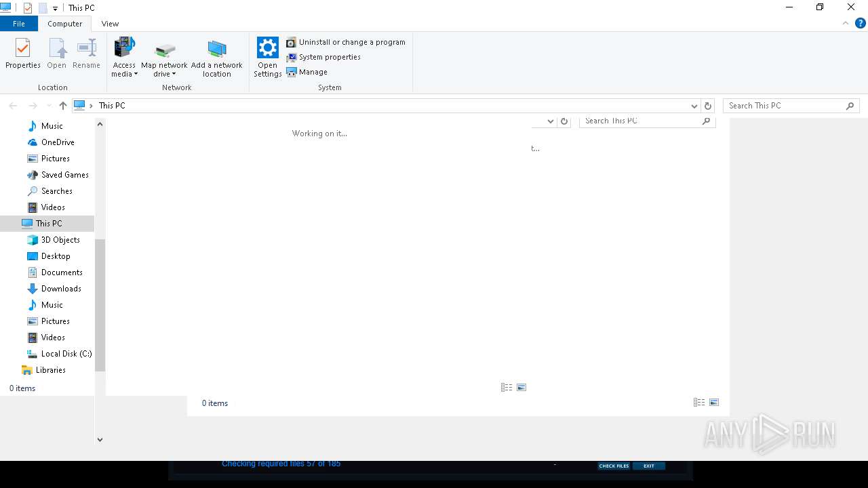Click the Rename ribbon icon
868x488 pixels.
(x=86, y=54)
